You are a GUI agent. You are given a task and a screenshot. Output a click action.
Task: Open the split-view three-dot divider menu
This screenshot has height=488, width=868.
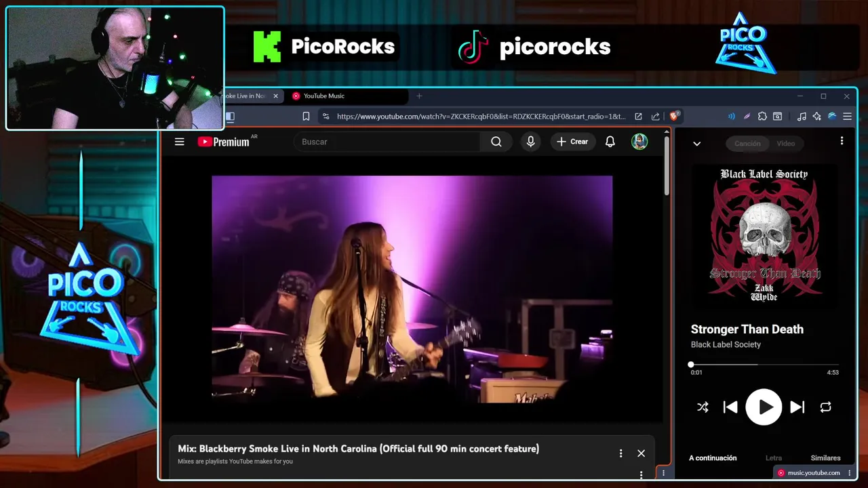[x=663, y=473]
